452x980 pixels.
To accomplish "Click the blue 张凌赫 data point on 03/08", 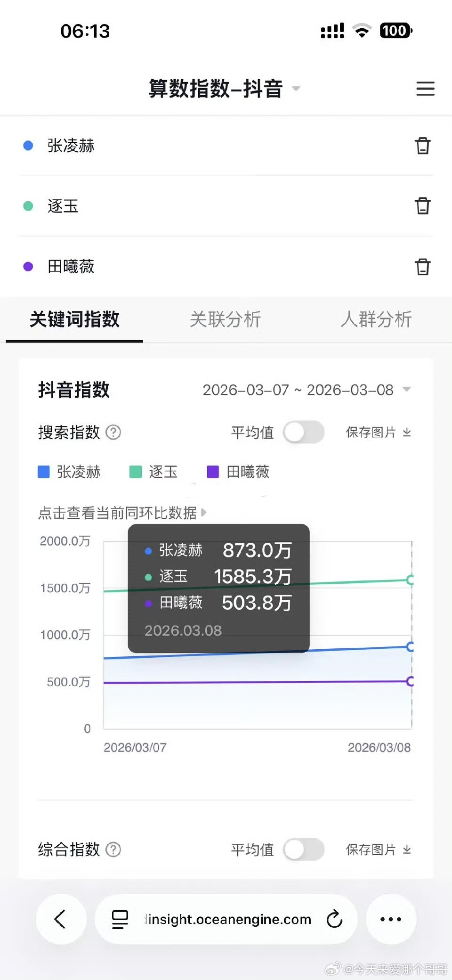I will click(411, 647).
